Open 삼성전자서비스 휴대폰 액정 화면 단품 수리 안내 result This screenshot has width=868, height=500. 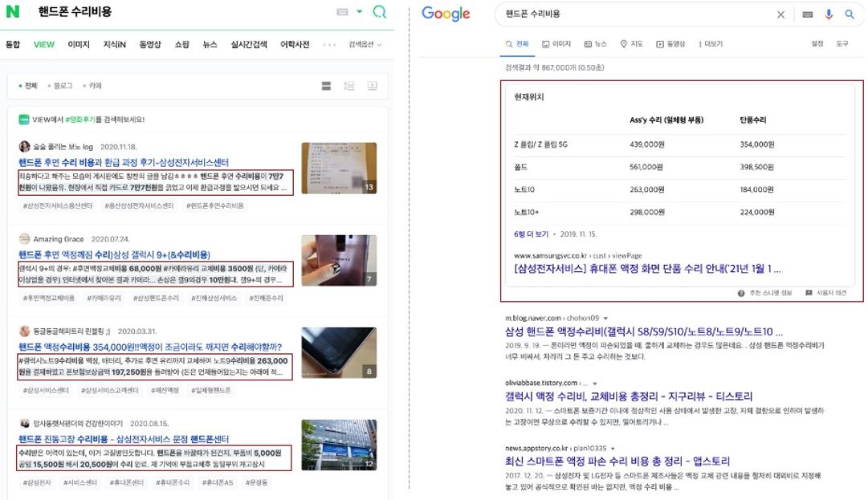[647, 269]
